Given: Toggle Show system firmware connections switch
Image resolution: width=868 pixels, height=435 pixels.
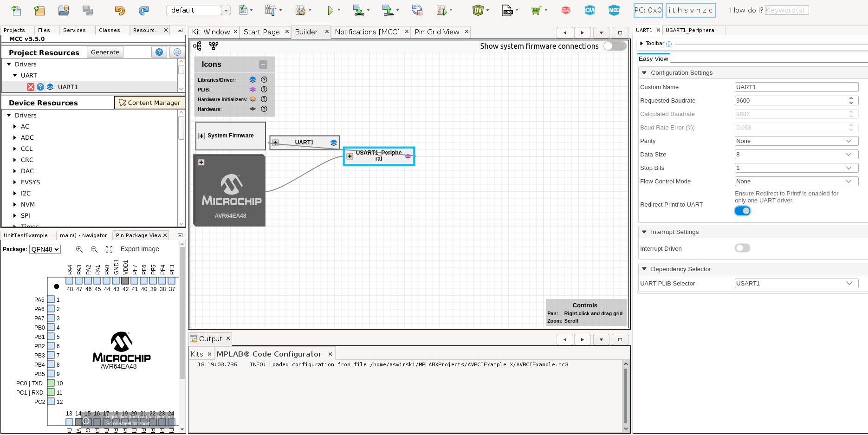Looking at the screenshot, I should 615,46.
